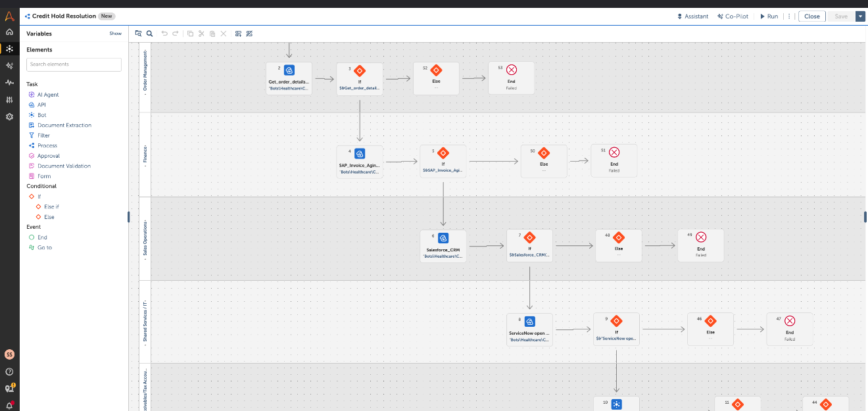The width and height of the screenshot is (868, 411).
Task: Click the Redo arrow in the toolbar
Action: pyautogui.click(x=176, y=34)
